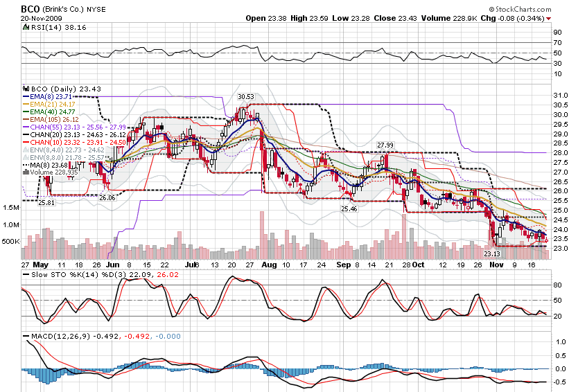Click the red down arrow after Chg value
This screenshot has width=569, height=392.
tap(548, 19)
